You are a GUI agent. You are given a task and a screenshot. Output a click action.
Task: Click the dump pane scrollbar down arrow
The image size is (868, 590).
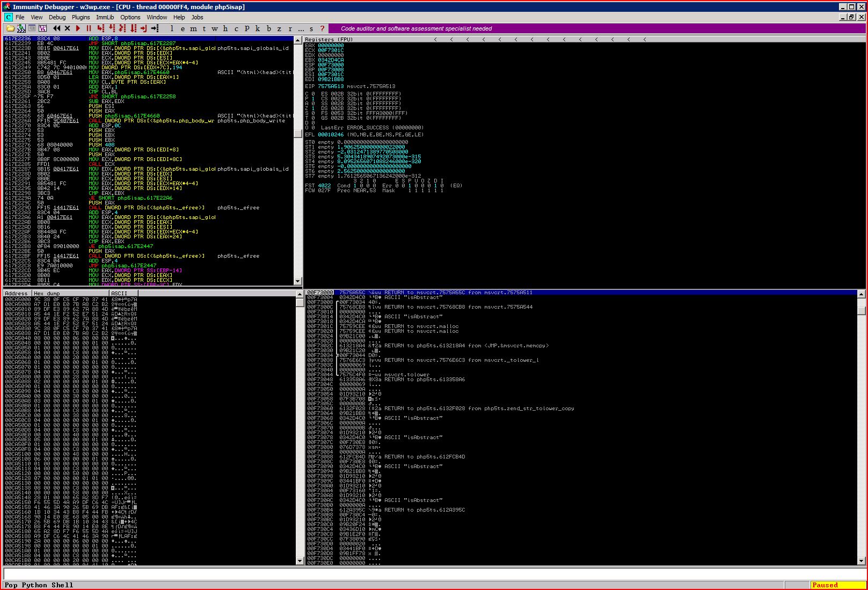click(299, 560)
